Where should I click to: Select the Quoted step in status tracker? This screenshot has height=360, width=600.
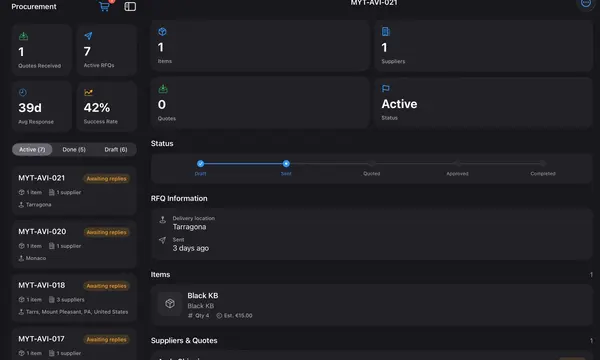(372, 164)
